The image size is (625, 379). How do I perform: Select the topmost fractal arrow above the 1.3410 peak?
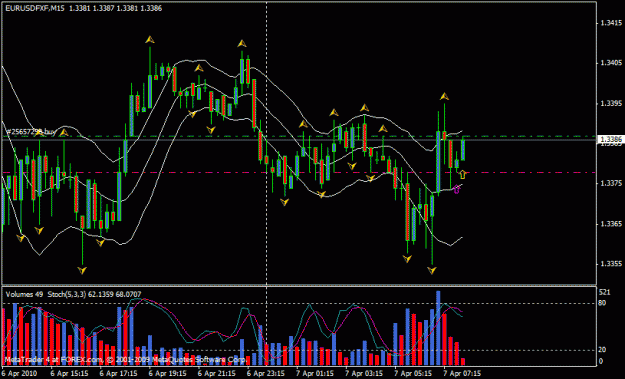coord(149,39)
